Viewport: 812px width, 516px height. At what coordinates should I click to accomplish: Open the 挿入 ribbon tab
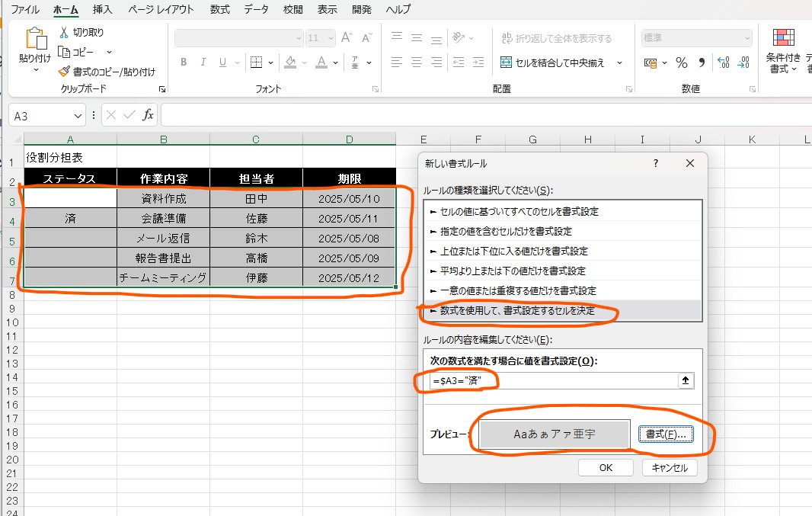102,10
